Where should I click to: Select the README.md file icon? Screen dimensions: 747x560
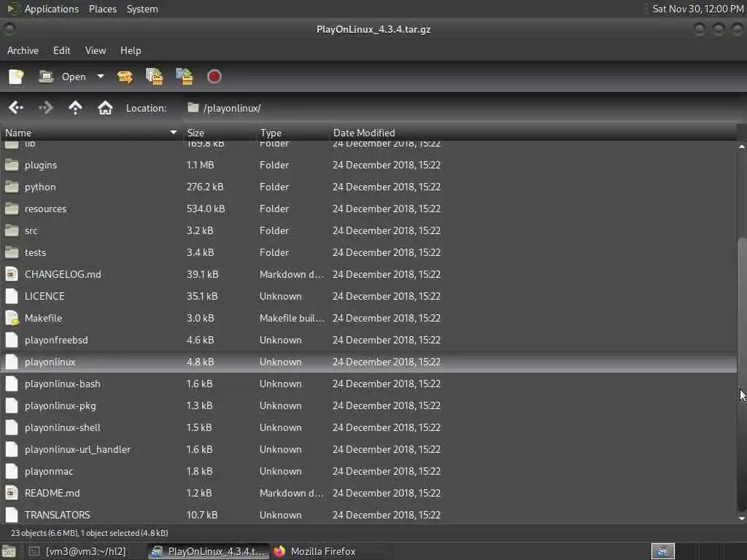[x=12, y=494]
